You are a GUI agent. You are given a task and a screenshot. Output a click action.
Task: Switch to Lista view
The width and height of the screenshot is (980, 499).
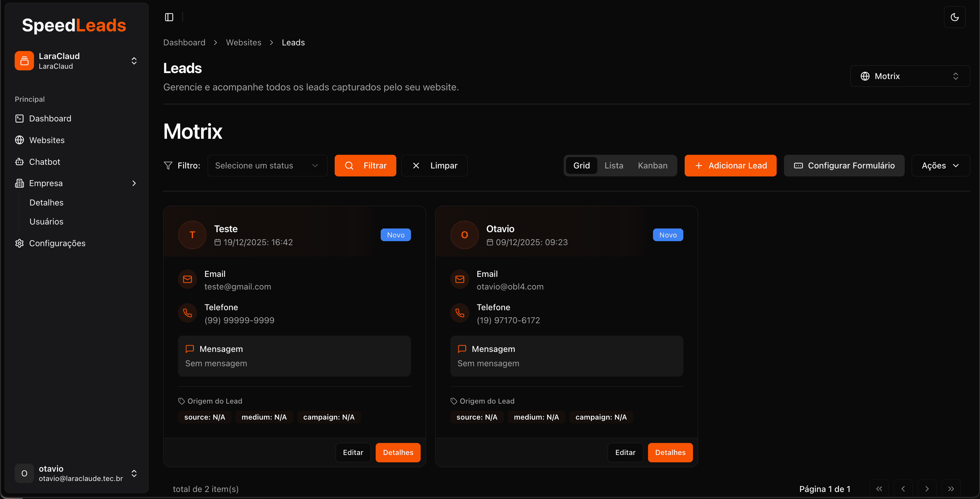point(614,165)
